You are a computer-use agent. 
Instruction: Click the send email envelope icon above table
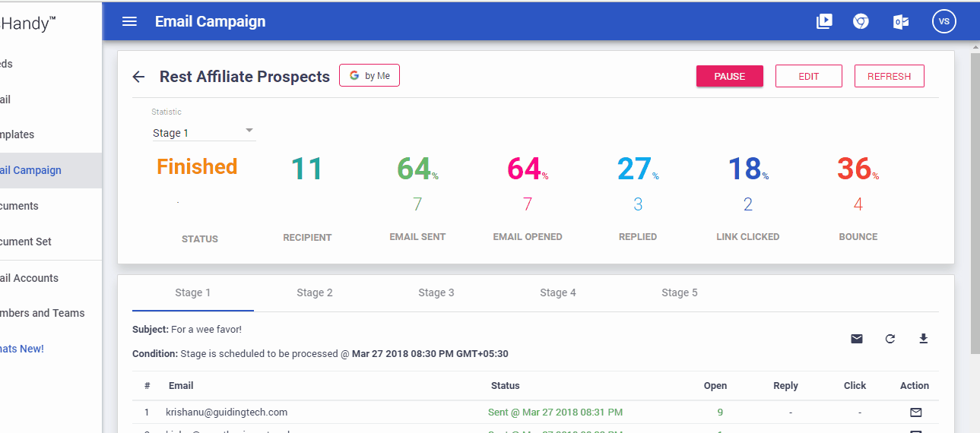857,339
